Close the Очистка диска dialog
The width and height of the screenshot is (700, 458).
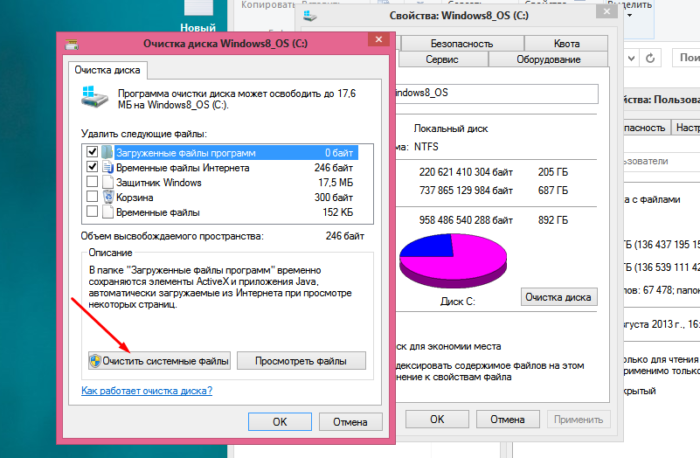379,39
